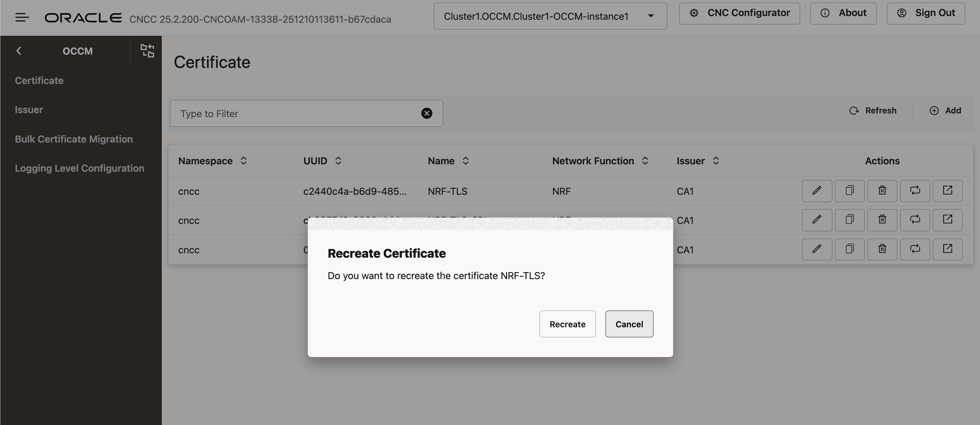Image resolution: width=980 pixels, height=425 pixels.
Task: External link icon in second cncc row
Action: click(947, 220)
